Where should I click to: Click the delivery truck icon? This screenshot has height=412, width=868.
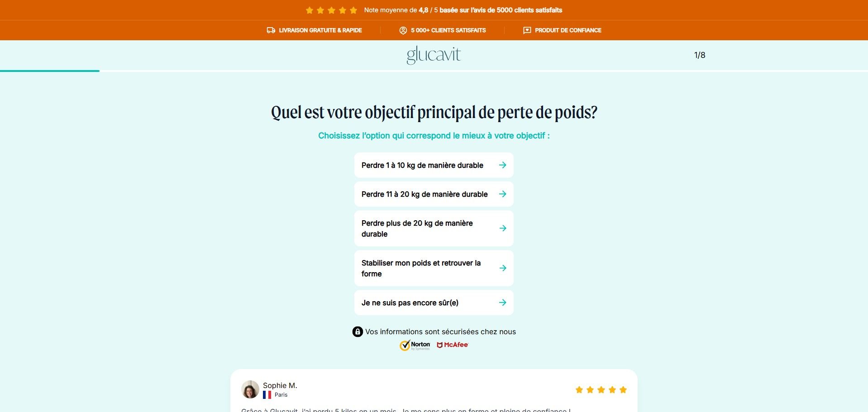point(271,30)
